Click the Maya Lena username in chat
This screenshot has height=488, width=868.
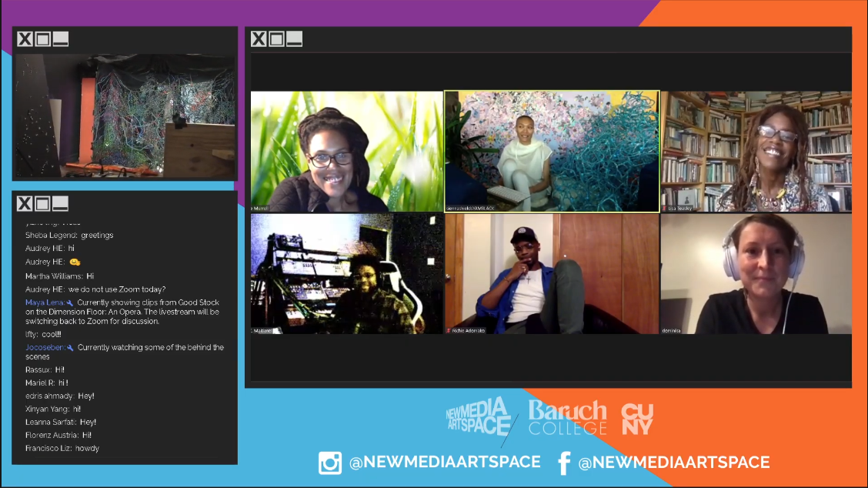pos(45,302)
